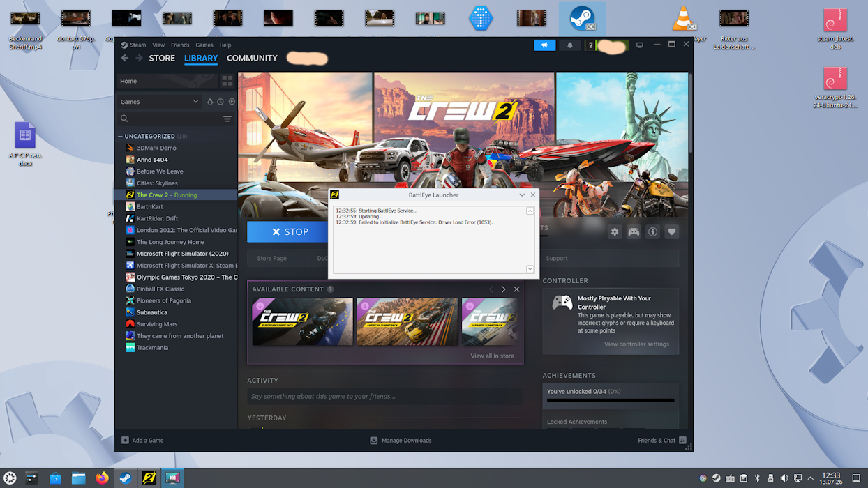Add The Crew 2 to favorites
The width and height of the screenshot is (868, 488).
(671, 232)
